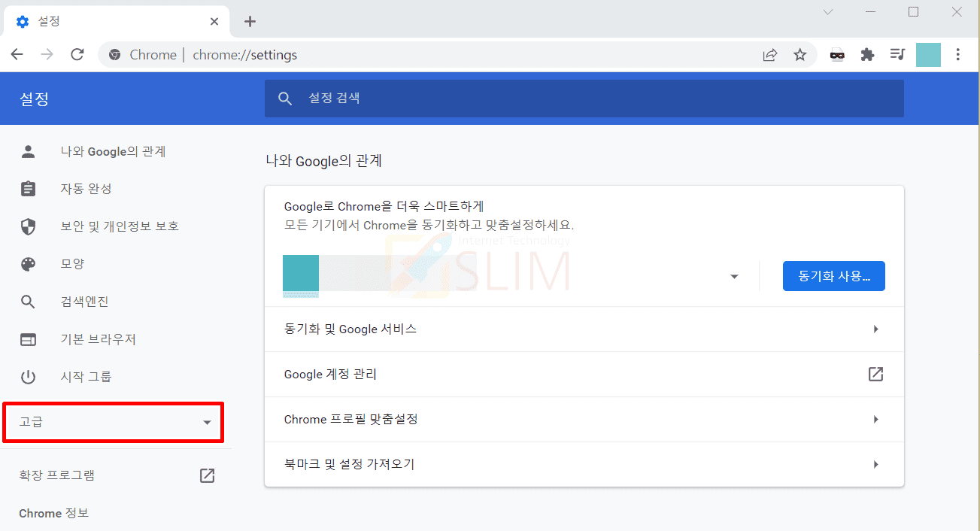Click the magnifier in settings search bar
This screenshot has width=980, height=531.
[285, 99]
